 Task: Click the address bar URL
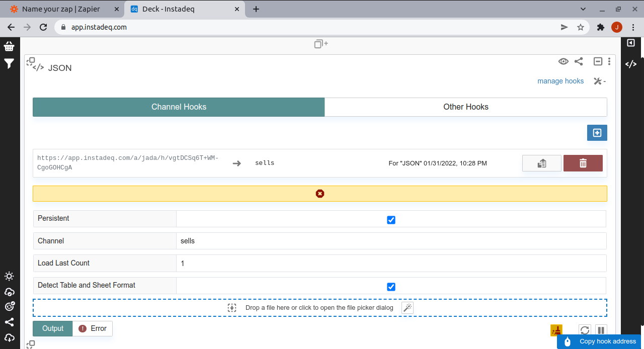99,27
